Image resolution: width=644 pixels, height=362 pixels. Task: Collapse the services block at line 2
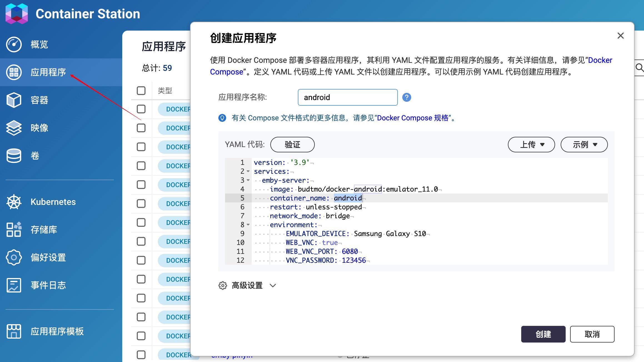point(248,171)
